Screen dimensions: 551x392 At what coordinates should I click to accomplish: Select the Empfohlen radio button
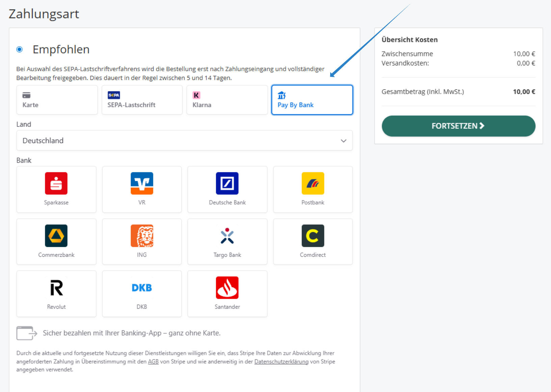coord(20,50)
